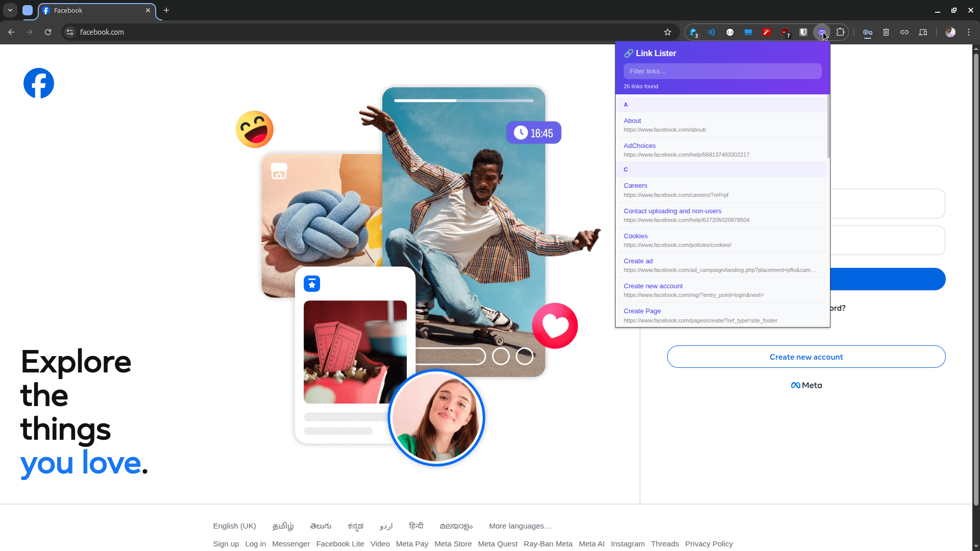
Task: Bookmark the page with the star icon
Action: pyautogui.click(x=668, y=32)
